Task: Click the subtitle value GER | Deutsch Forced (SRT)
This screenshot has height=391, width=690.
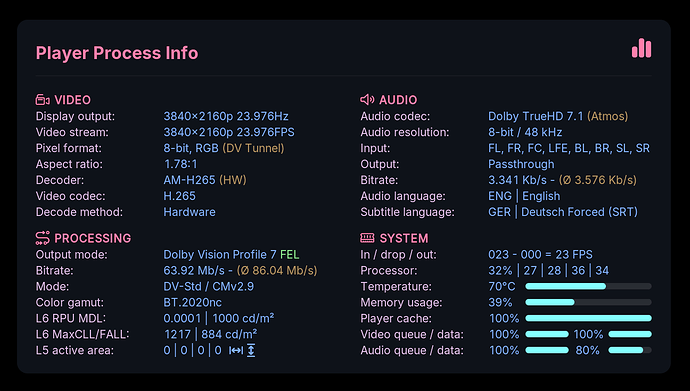Action: pyautogui.click(x=563, y=212)
